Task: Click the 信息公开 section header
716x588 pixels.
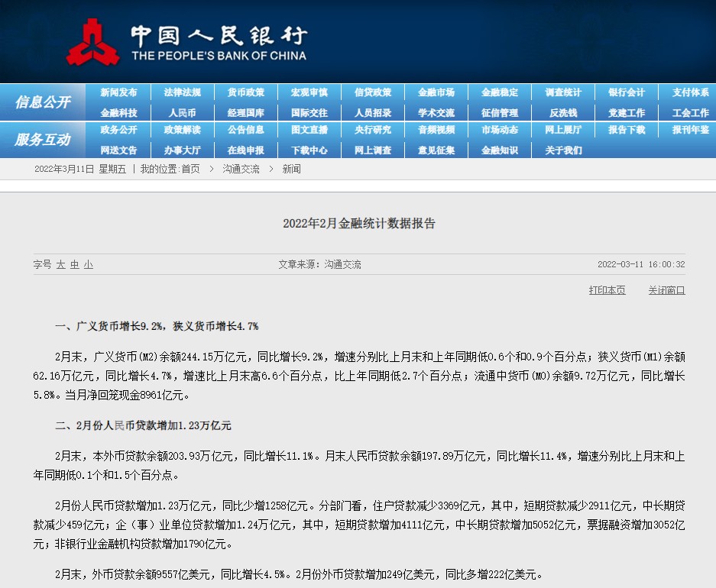Action: coord(43,102)
